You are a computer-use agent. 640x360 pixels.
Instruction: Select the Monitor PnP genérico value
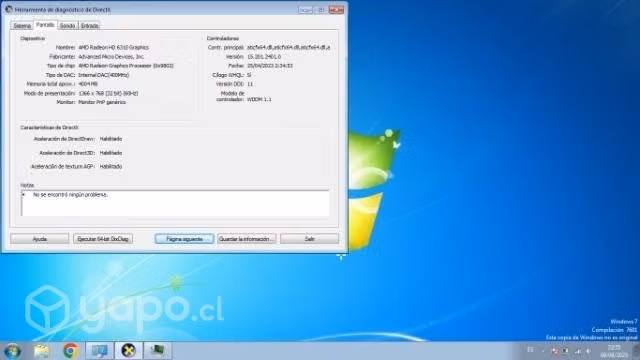[102, 102]
